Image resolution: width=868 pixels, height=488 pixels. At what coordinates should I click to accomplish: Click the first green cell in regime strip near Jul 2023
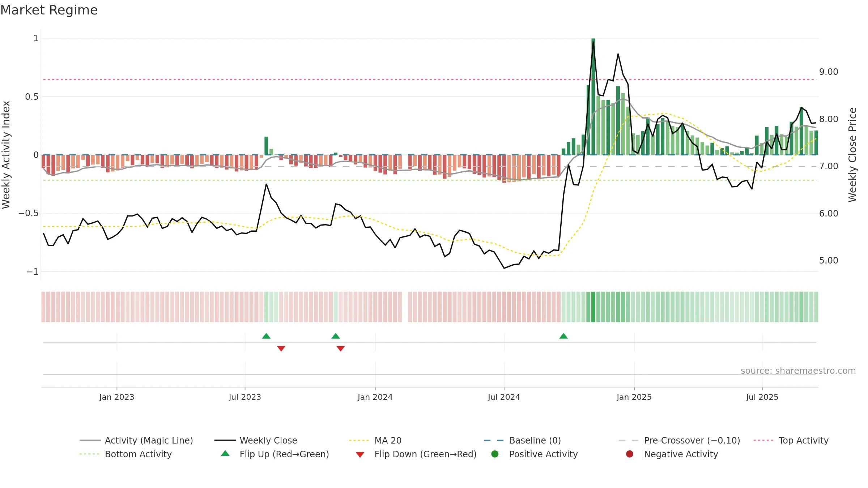(266, 307)
